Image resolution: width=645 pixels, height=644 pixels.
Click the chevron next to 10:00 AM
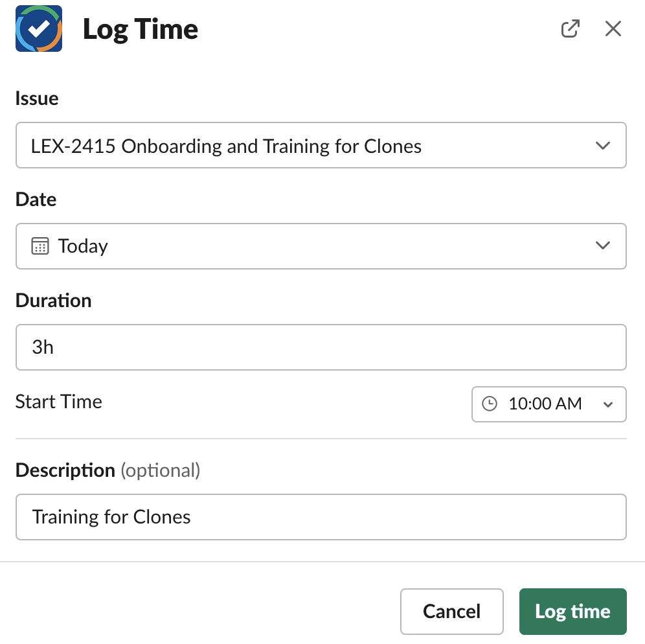click(x=608, y=404)
